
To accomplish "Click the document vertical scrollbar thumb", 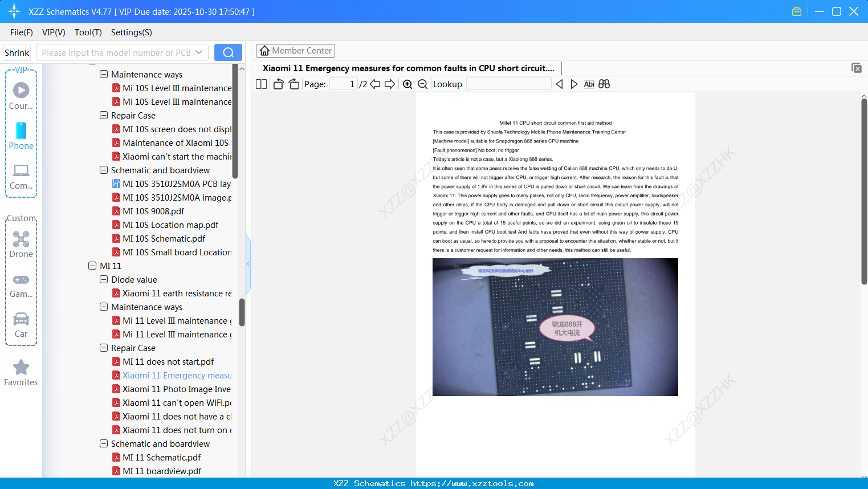I will 864,191.
